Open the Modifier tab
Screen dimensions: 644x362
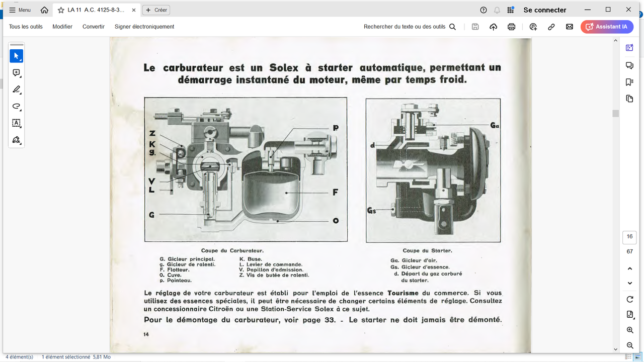click(x=62, y=27)
